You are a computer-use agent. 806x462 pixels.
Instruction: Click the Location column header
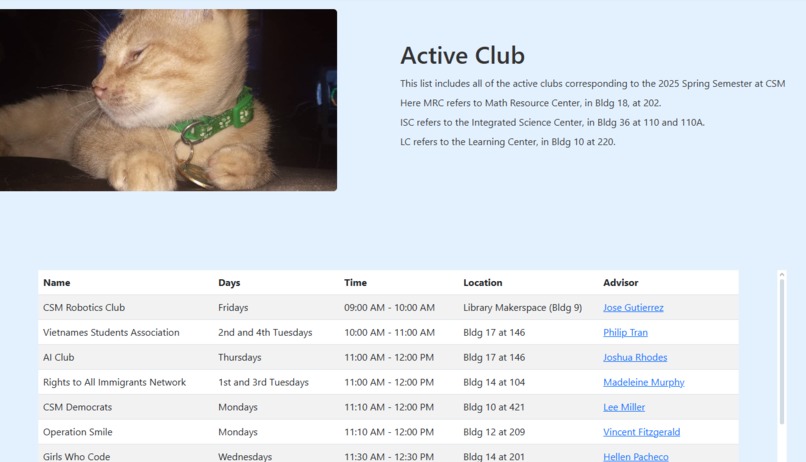coord(482,283)
